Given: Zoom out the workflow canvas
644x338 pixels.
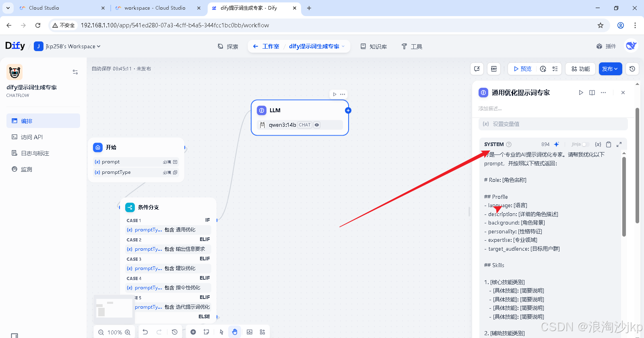Looking at the screenshot, I should pyautogui.click(x=101, y=332).
